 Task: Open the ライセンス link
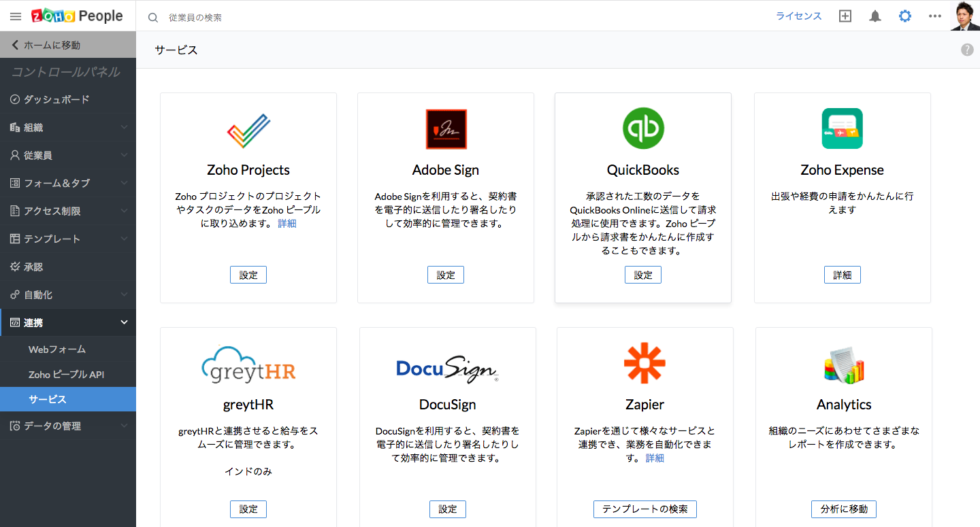(x=799, y=16)
